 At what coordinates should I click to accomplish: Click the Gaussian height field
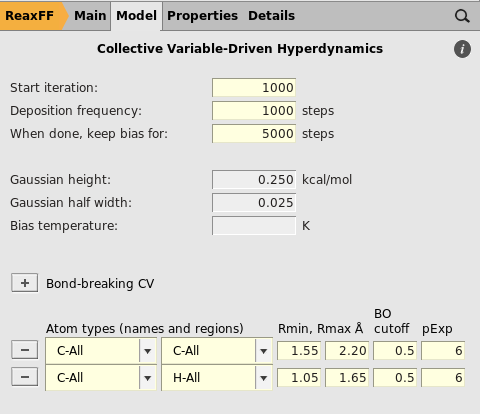(x=254, y=180)
